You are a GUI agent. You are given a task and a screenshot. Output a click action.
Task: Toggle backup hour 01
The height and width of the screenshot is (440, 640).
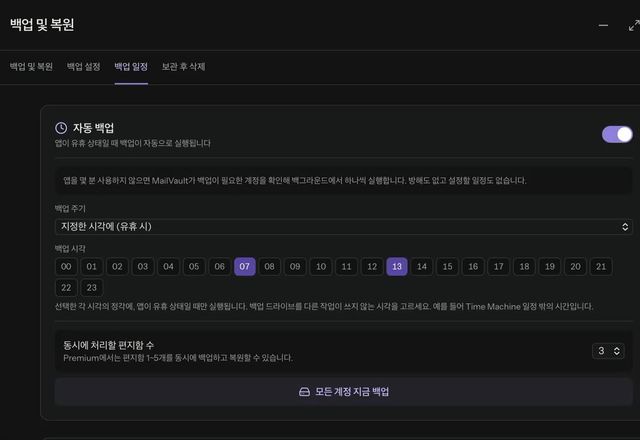(91, 267)
